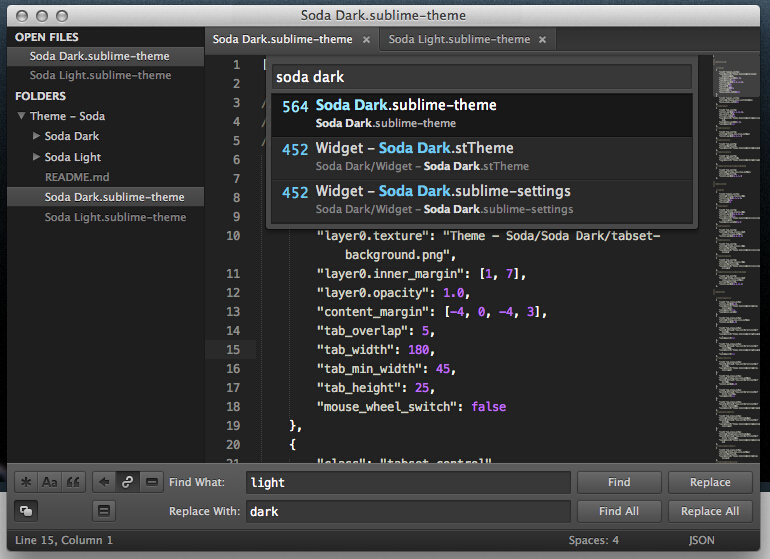770x559 pixels.
Task: Click "layer0.inner_margin" key on line 11
Action: point(391,274)
